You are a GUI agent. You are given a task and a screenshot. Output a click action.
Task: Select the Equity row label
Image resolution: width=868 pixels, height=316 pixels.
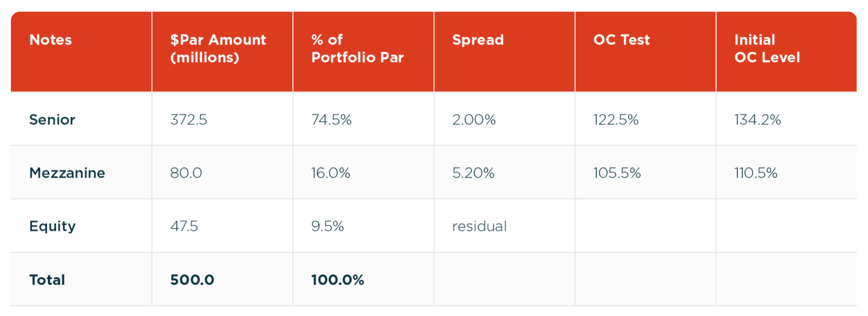[52, 226]
